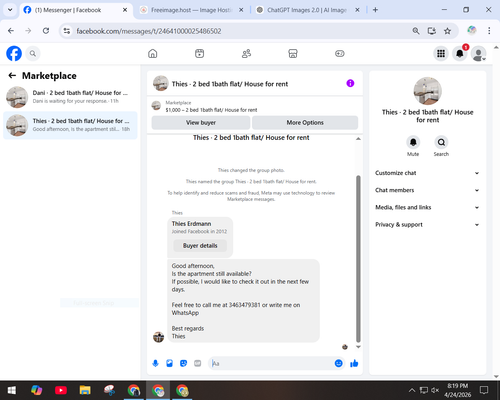Viewport: 500px width, 400px height.
Task: Switch to the ChatGPT Images 2.0 tab
Action: click(x=307, y=10)
